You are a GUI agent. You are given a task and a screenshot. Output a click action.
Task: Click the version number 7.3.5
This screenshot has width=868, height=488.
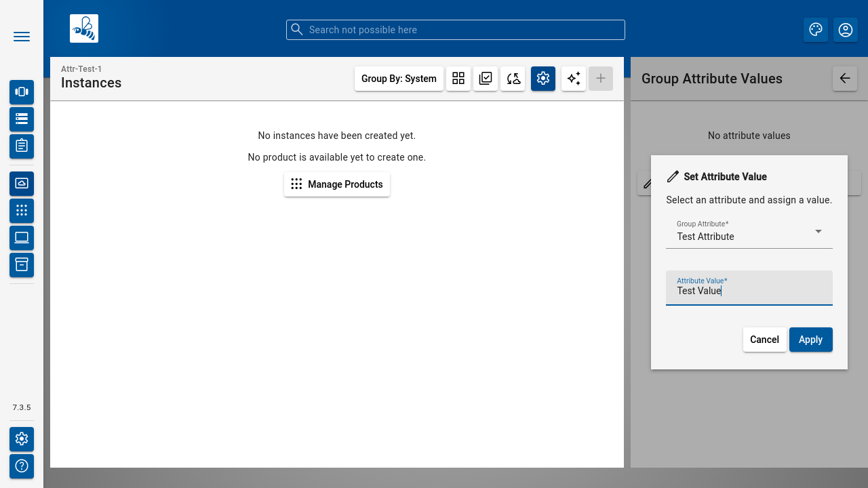(22, 407)
